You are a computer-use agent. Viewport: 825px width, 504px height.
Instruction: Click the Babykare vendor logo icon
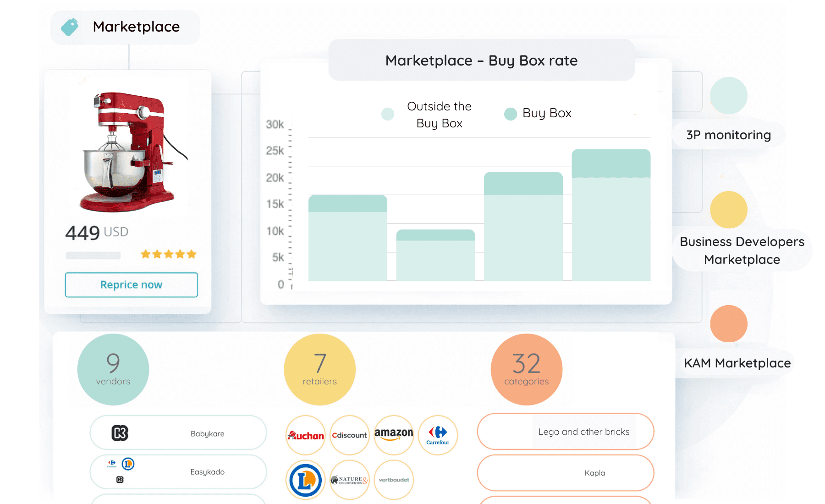[x=120, y=433]
